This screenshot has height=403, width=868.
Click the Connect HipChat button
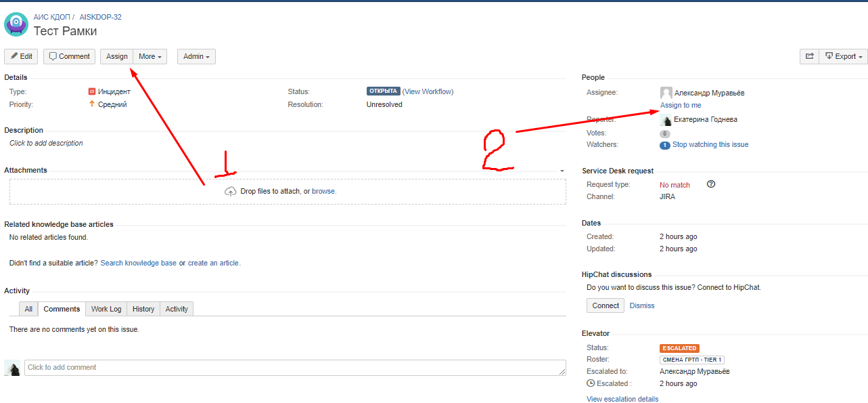[606, 305]
